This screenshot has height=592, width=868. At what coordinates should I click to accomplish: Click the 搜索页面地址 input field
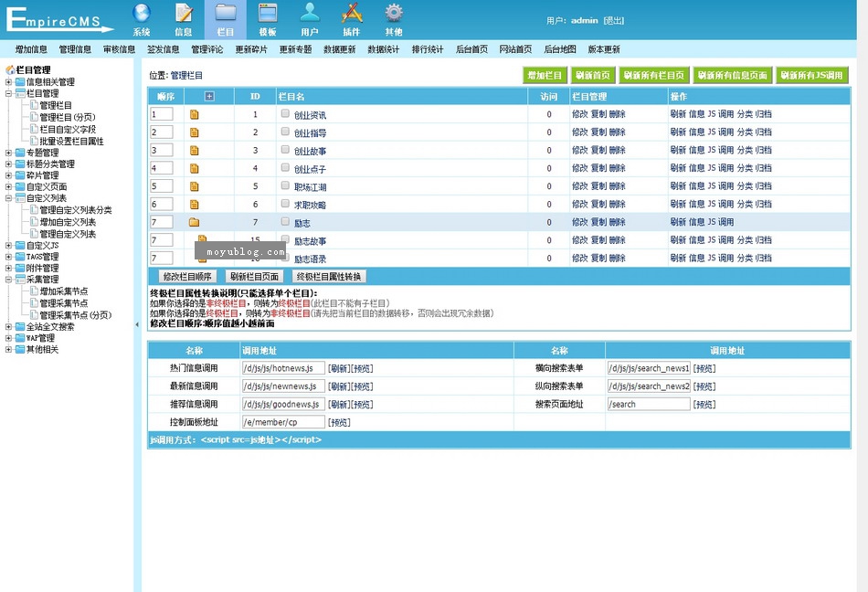point(648,404)
